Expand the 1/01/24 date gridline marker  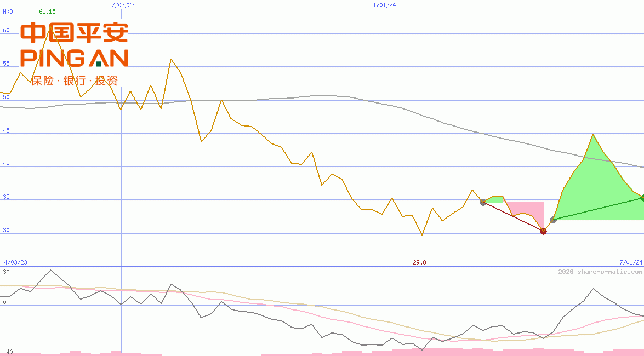click(384, 4)
